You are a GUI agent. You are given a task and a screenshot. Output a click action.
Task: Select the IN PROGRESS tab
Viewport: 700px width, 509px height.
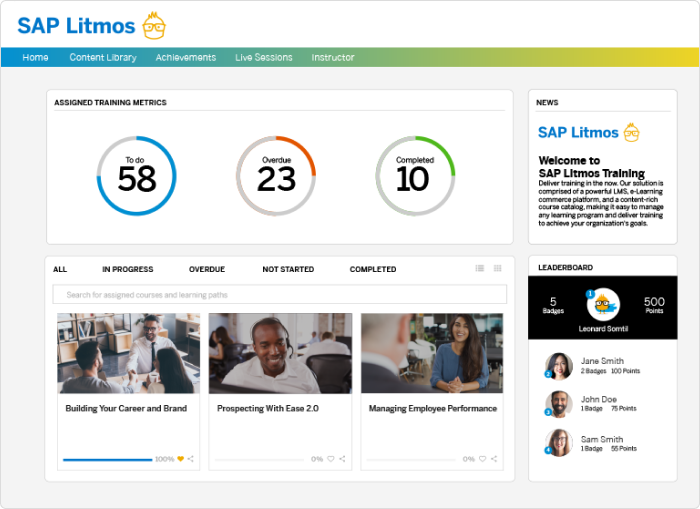tap(128, 269)
